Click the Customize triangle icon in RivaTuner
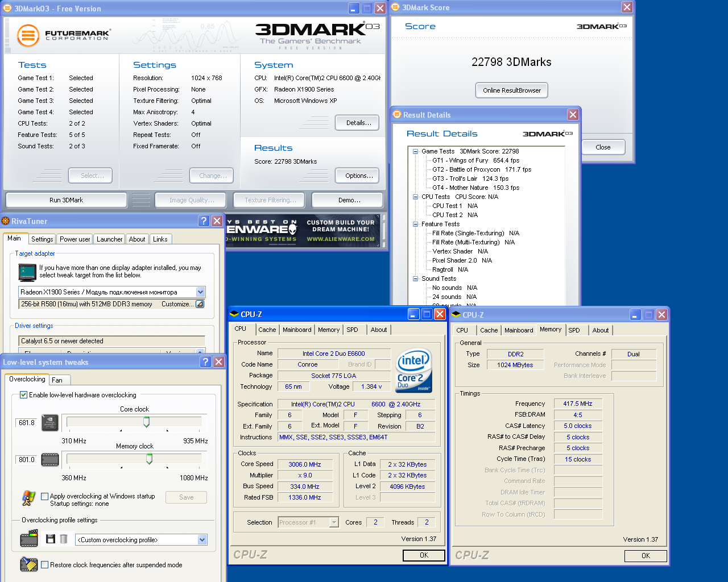Viewport: 728px width, 582px height. (x=200, y=304)
